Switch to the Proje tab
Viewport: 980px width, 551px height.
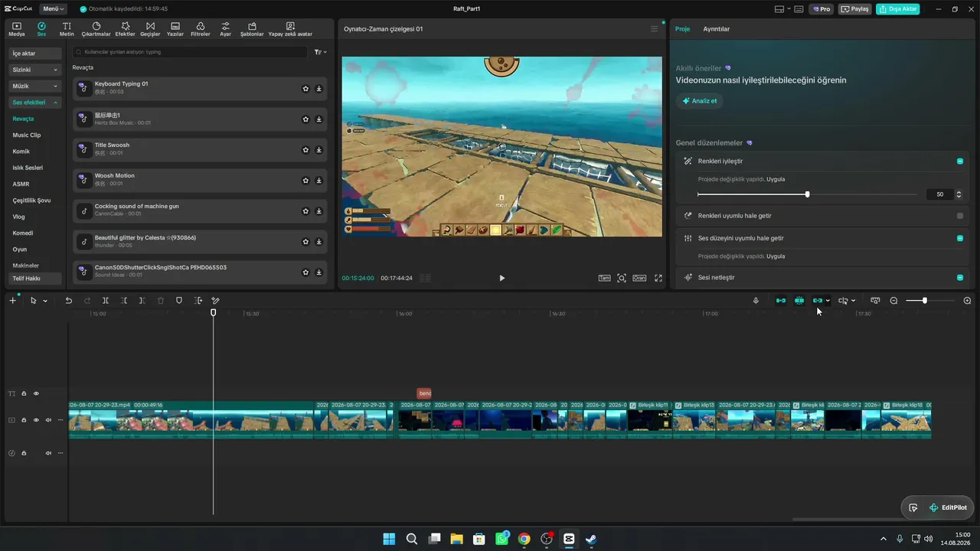pyautogui.click(x=682, y=29)
